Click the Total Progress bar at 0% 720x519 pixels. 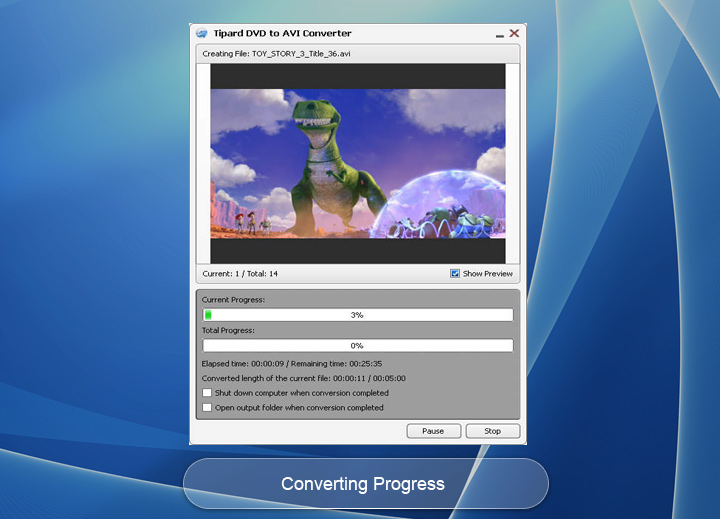tap(358, 345)
